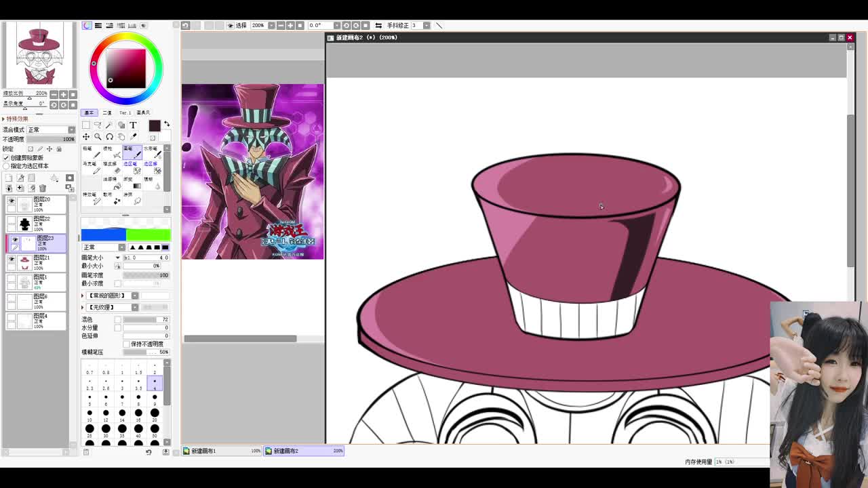Toggle visibility of layer 图层6
This screenshot has height=488, width=868.
[12, 298]
